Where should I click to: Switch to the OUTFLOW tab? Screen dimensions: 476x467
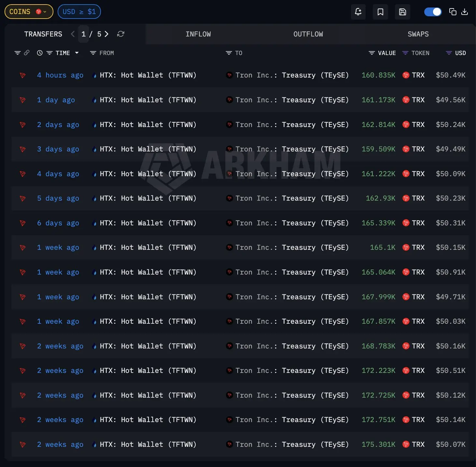pos(308,34)
